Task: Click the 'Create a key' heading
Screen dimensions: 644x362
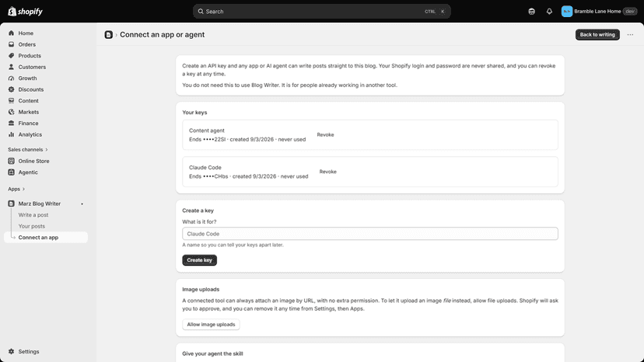Action: pos(198,211)
